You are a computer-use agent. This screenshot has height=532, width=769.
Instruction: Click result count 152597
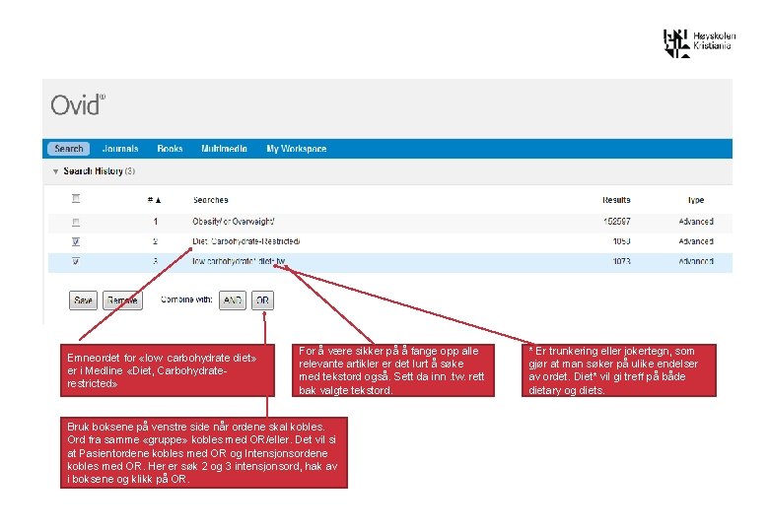coord(617,222)
